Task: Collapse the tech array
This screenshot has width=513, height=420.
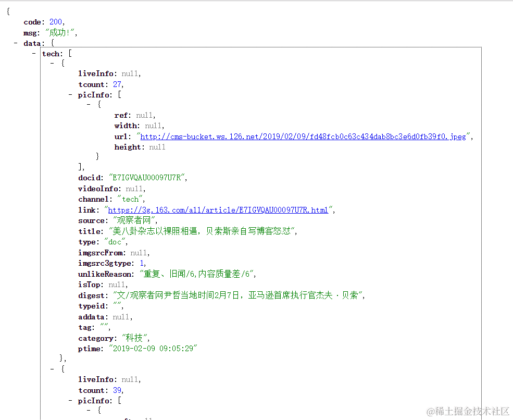Action: (34, 53)
